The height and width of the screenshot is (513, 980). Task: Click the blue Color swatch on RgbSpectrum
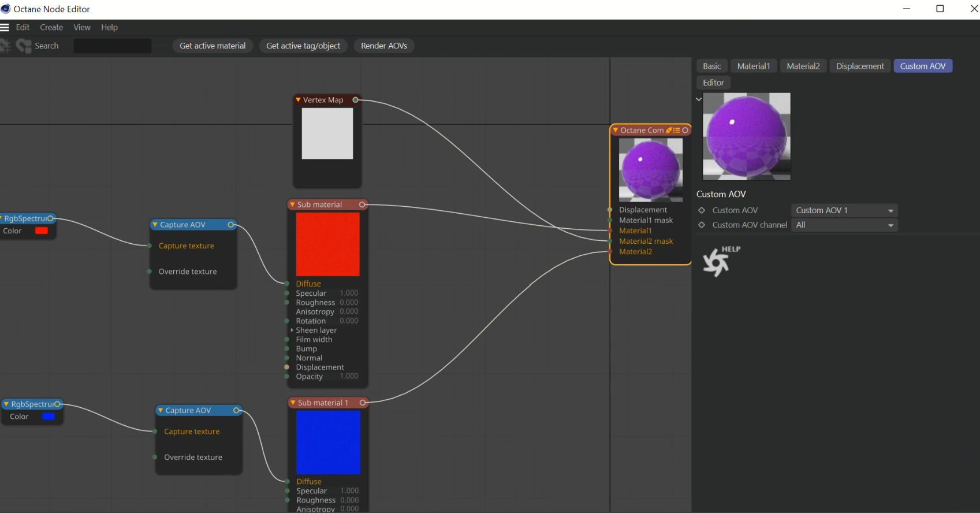[x=49, y=417]
